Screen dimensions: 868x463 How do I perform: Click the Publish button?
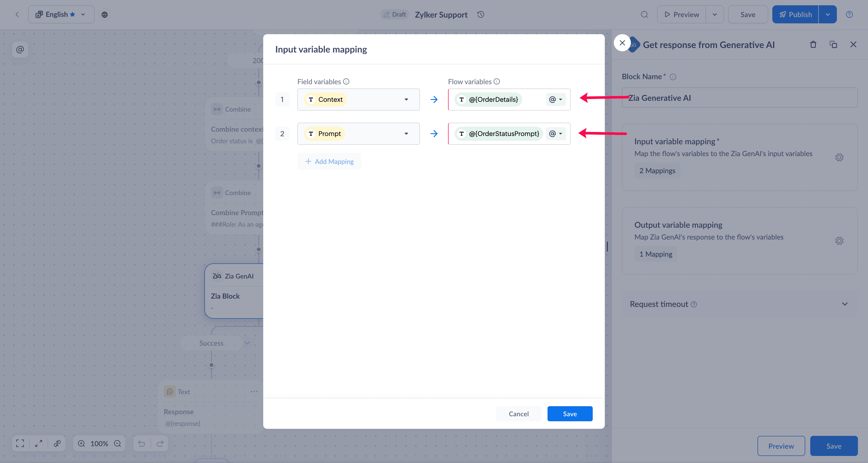(x=795, y=15)
